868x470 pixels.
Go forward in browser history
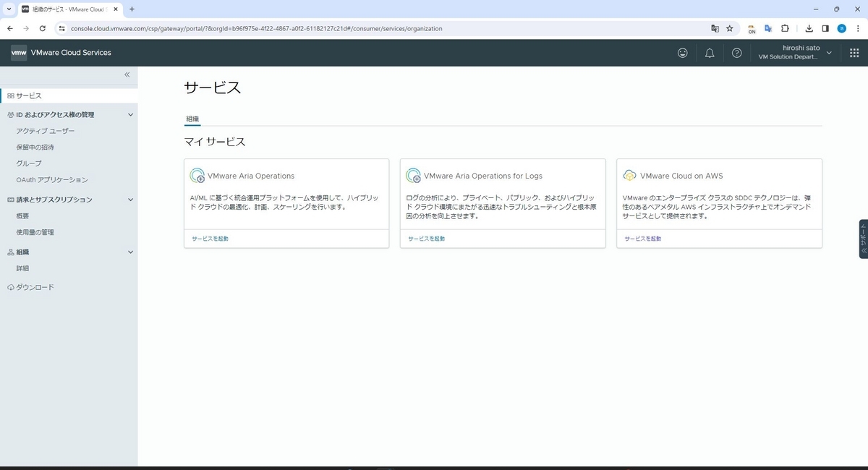(26, 28)
